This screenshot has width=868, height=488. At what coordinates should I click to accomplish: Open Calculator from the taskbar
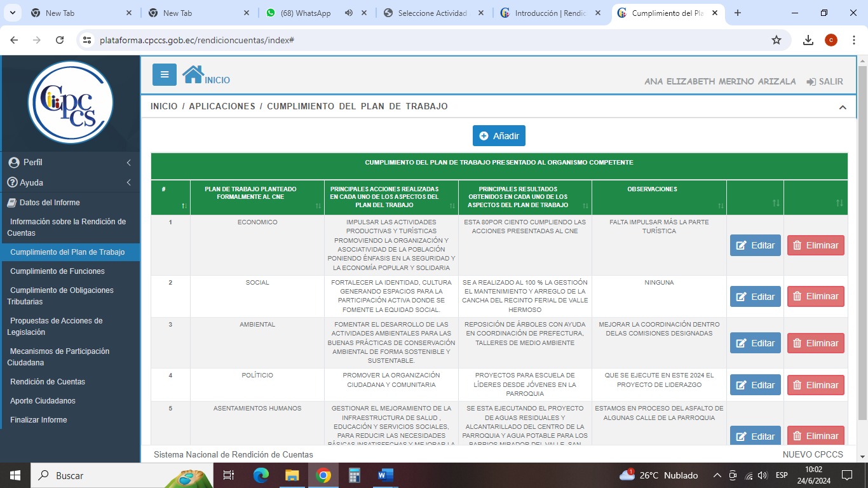(x=355, y=475)
